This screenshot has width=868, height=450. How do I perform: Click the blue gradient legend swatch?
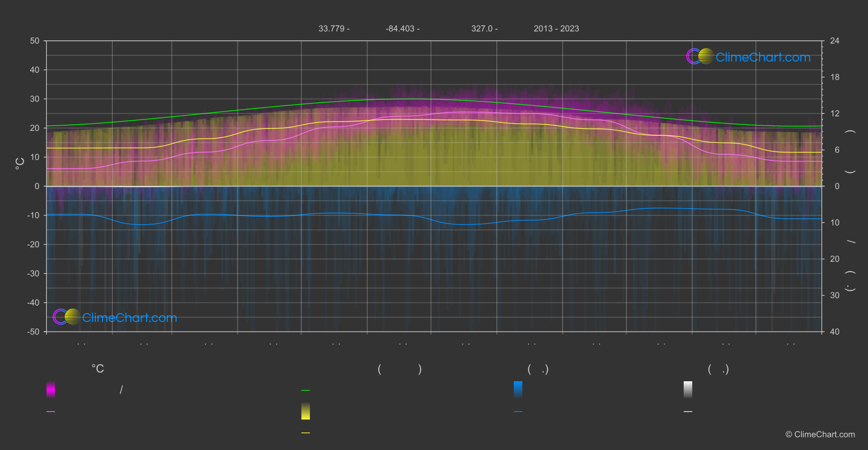click(x=518, y=389)
